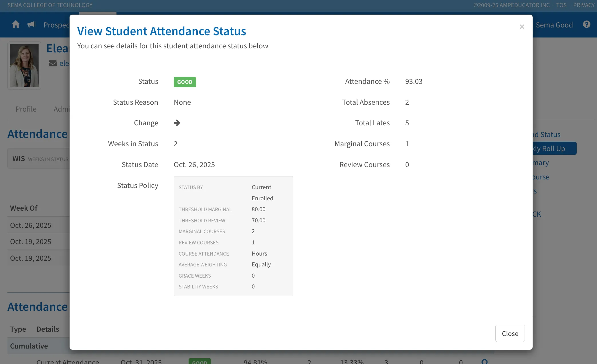Click Threshold Review value 70.00
Screen dimensions: 597x364
[x=259, y=220]
